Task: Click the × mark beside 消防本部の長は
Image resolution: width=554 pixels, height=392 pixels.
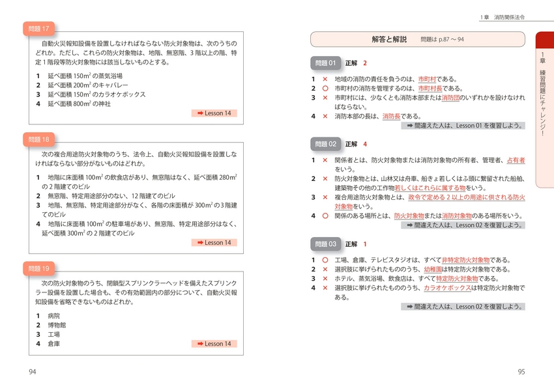Action: point(325,116)
